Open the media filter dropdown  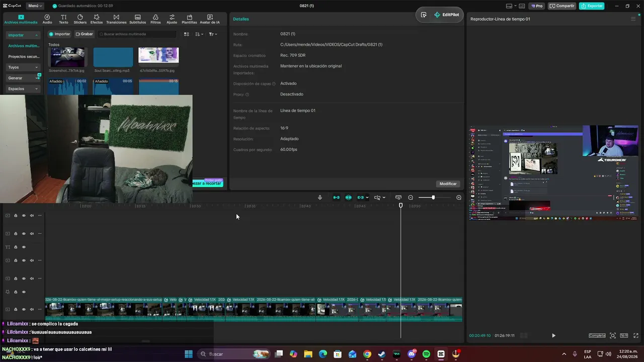(213, 34)
